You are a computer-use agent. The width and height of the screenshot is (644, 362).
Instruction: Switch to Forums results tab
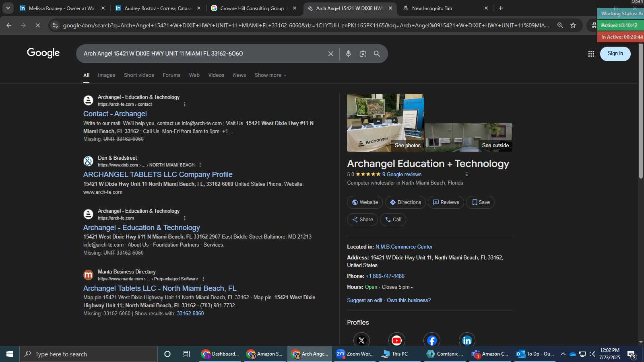[x=171, y=75]
